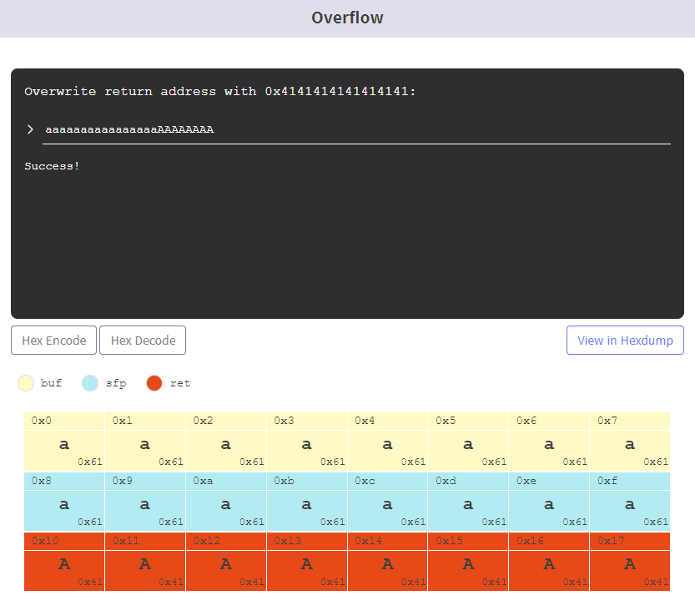Click the 'buf' legend label
The image size is (695, 616).
click(51, 383)
